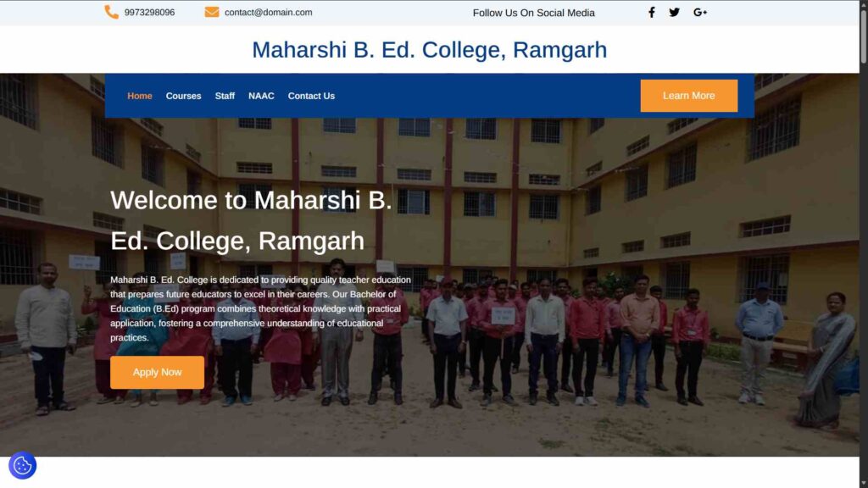Click the scrollbar down arrow
This screenshot has width=868, height=488.
(x=863, y=483)
